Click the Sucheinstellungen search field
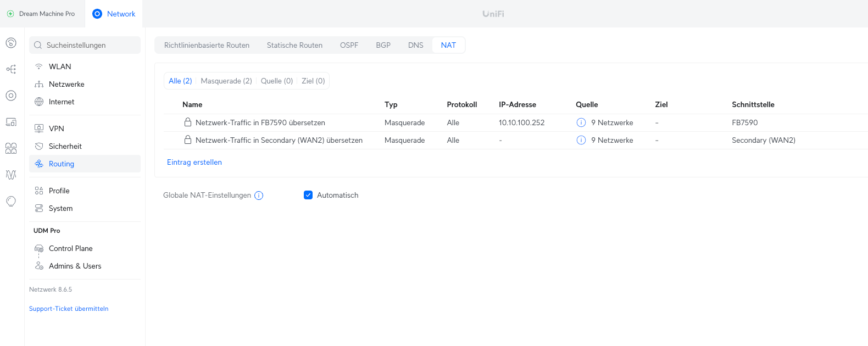Image resolution: width=868 pixels, height=346 pixels. coord(85,45)
